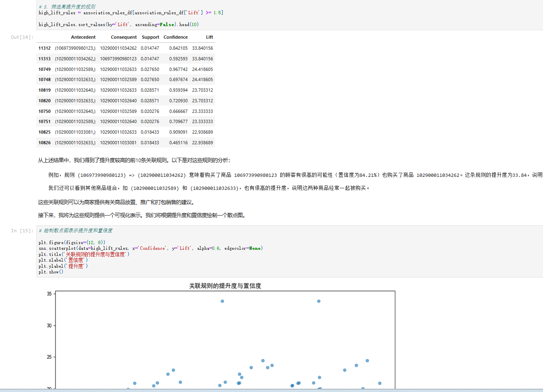This screenshot has height=392, width=543.
Task: Click paragraph starting '接下来，我将为这些规则'
Action: (x=143, y=216)
